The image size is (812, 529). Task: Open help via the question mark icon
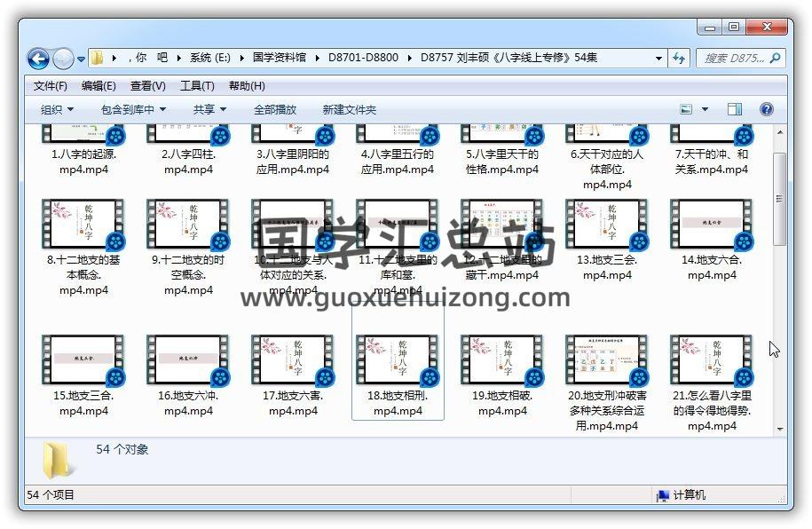coord(766,109)
